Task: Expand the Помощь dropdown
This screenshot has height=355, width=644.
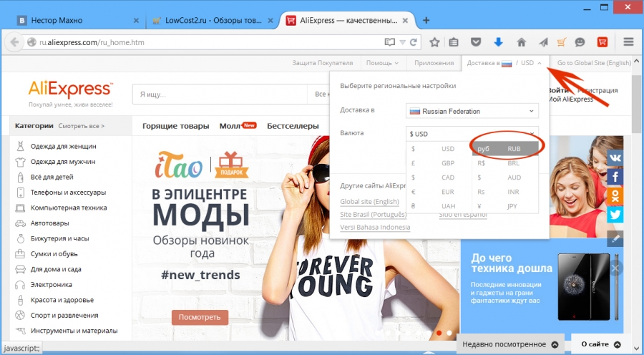Action: pyautogui.click(x=382, y=63)
